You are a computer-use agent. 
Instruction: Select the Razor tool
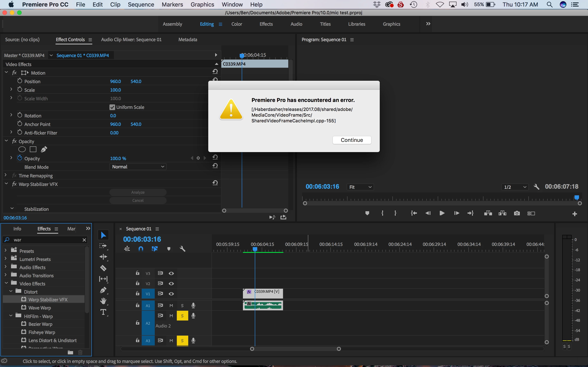103,268
